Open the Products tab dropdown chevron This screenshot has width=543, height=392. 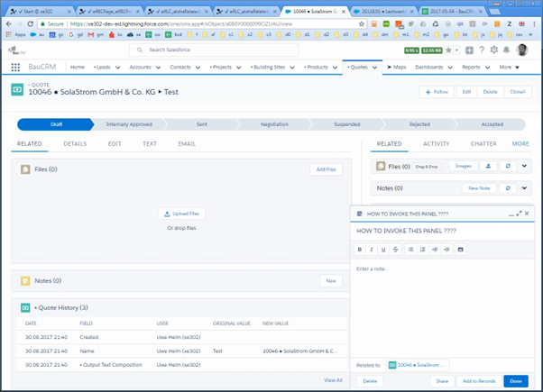[335, 68]
